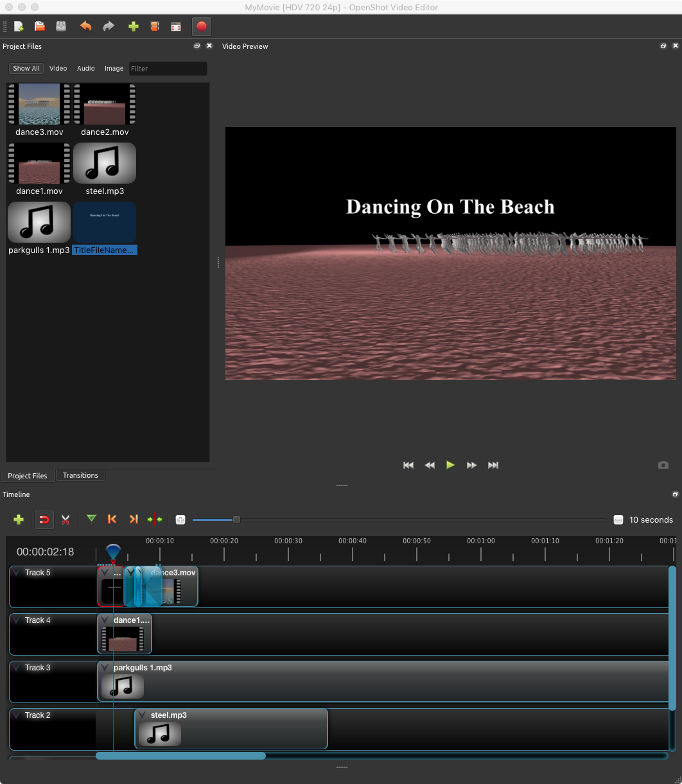Jump to the next marker
682x784 pixels.
coord(134,519)
